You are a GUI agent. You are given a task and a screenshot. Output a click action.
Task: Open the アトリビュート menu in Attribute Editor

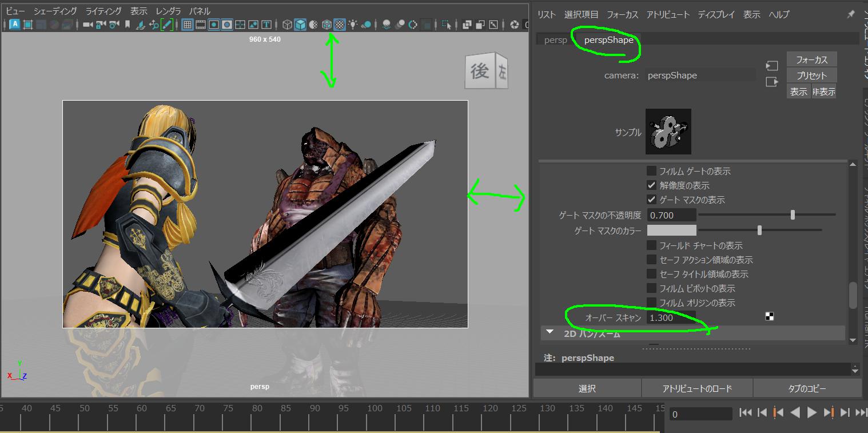tap(668, 14)
